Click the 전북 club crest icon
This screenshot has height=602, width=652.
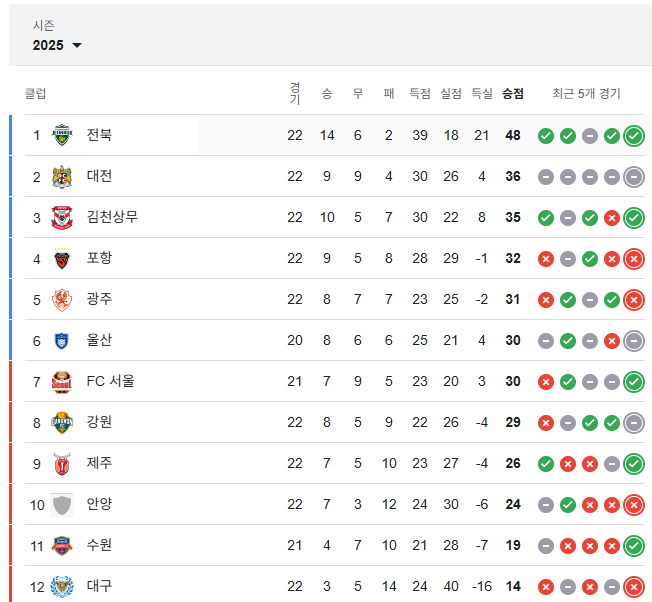tap(62, 135)
